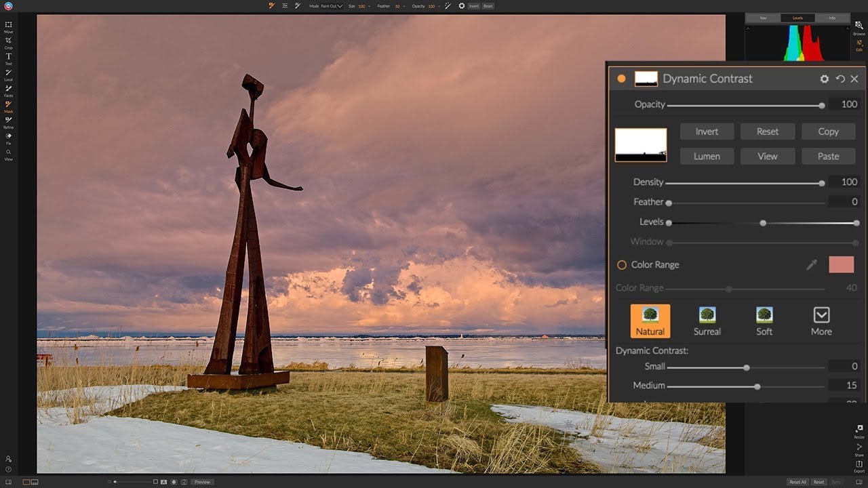Open the Share option

(859, 449)
